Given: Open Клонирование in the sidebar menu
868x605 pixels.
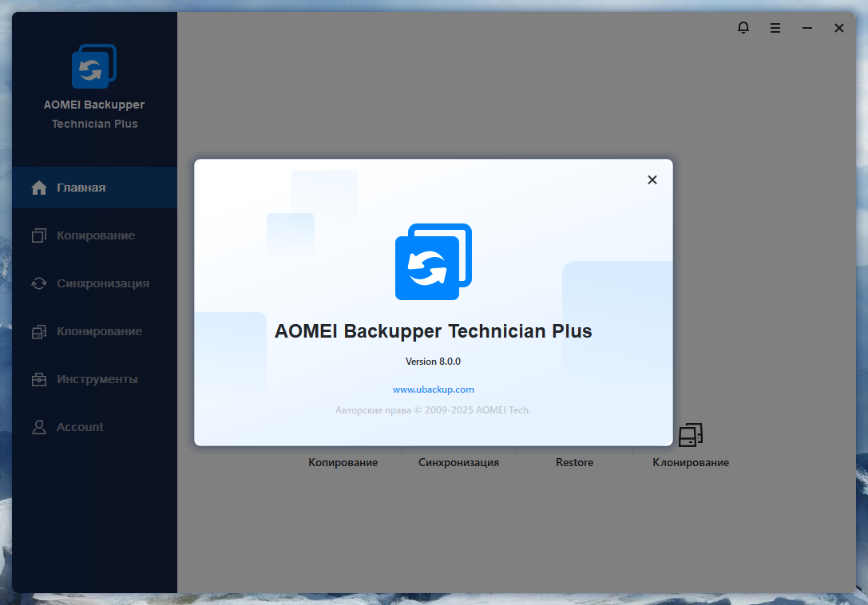Looking at the screenshot, I should click(95, 331).
